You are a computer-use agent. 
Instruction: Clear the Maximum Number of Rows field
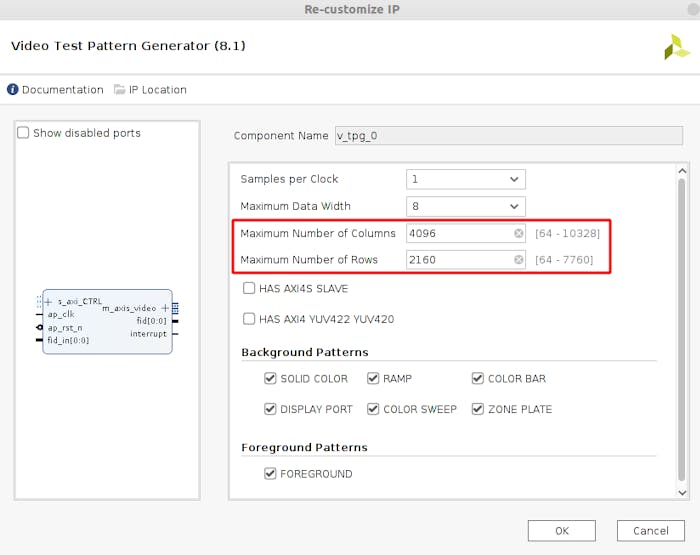[519, 260]
